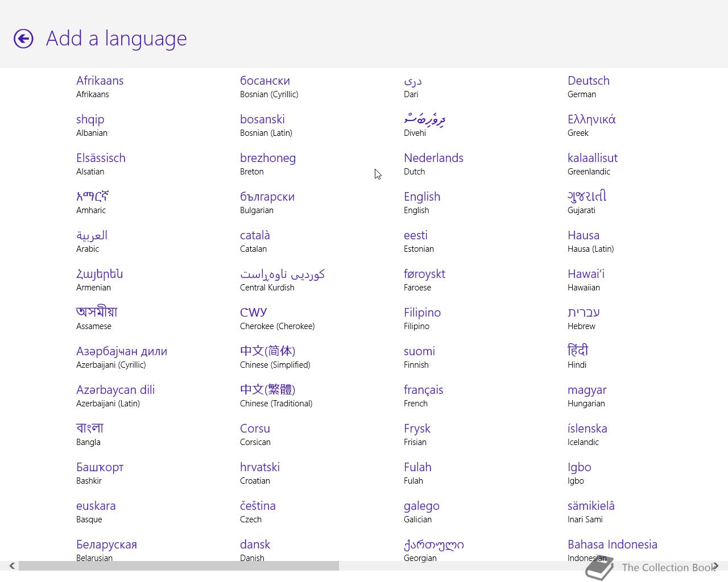Pick Elsässisch Alsatian
The image size is (728, 582).
tap(101, 164)
